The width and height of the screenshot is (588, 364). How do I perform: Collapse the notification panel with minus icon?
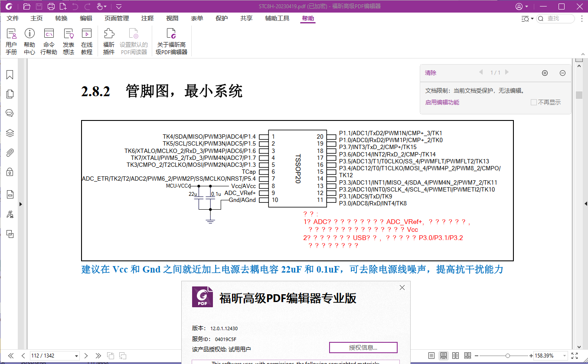click(563, 73)
